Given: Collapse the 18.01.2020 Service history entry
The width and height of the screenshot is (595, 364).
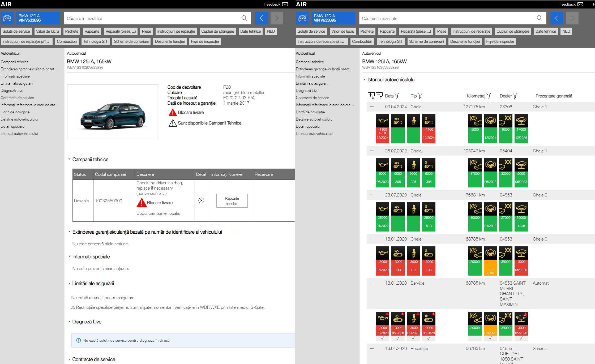Looking at the screenshot, I should click(x=372, y=283).
